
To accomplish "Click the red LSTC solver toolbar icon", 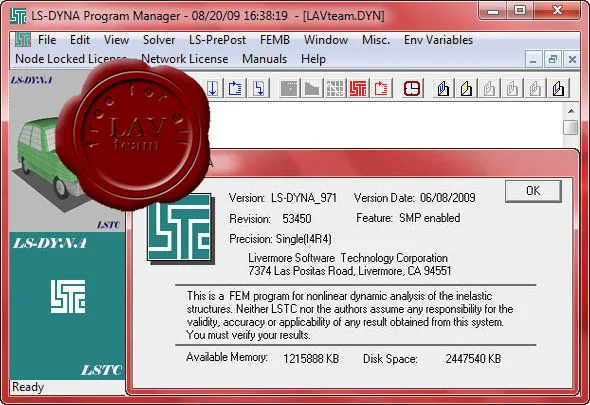I will pyautogui.click(x=358, y=88).
